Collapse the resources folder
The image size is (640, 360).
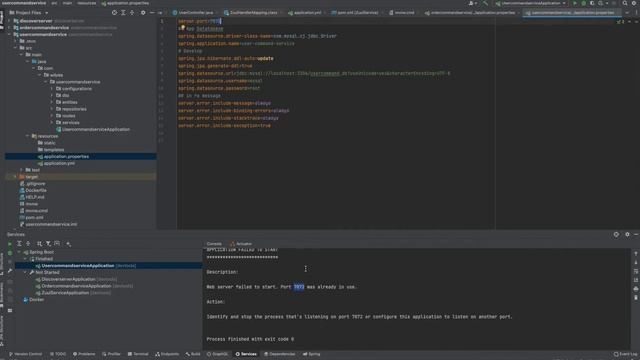tap(28, 136)
